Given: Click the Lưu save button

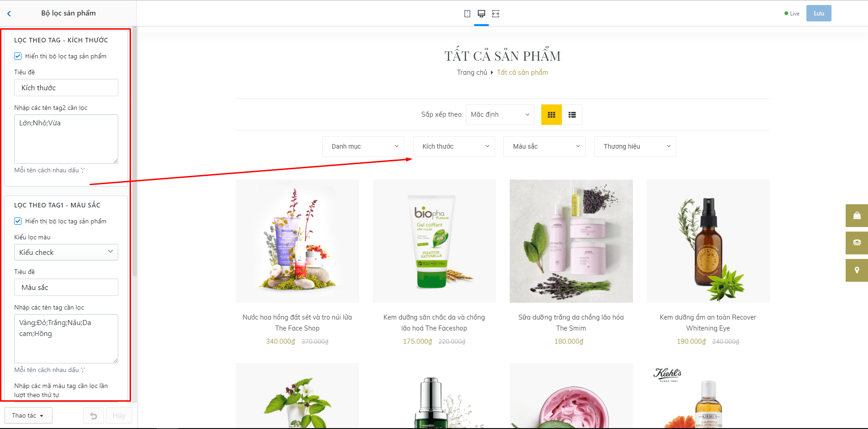Looking at the screenshot, I should [819, 13].
